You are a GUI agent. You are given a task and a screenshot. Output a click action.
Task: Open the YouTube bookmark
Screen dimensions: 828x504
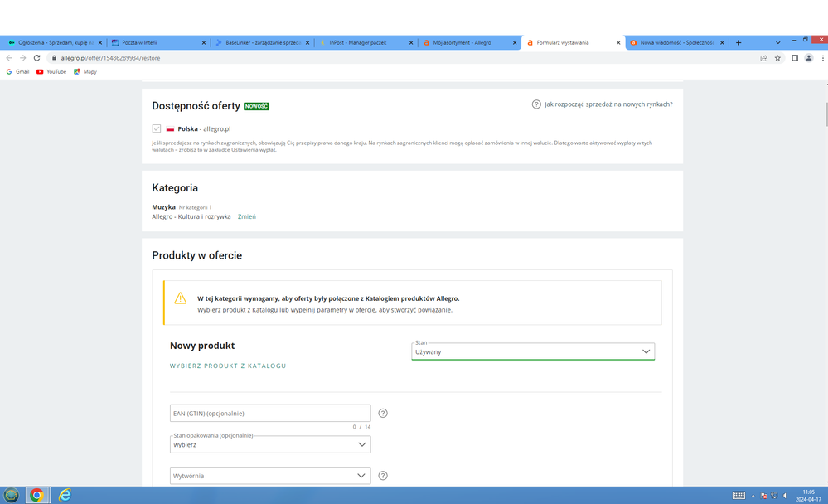(x=51, y=72)
